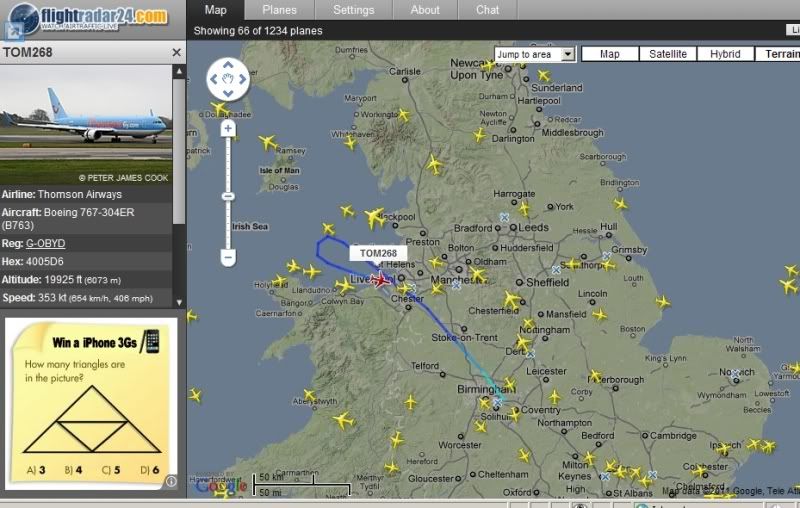Pan map right with arrow control
800x508 pixels.
(x=242, y=79)
